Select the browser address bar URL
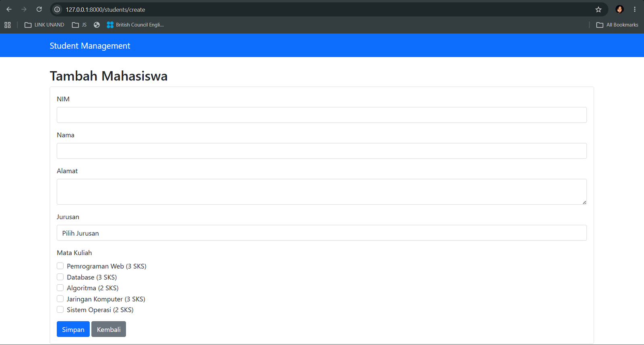Image resolution: width=644 pixels, height=345 pixels. (105, 10)
